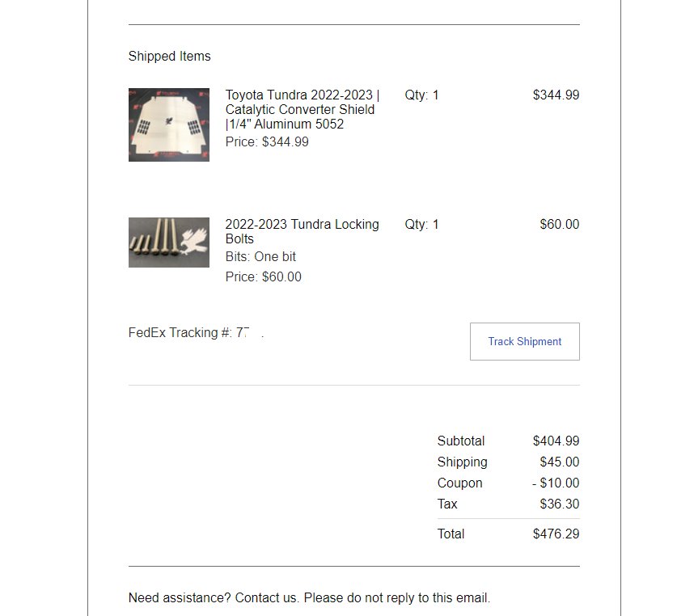This screenshot has width=694, height=616.
Task: Click the 2022-2023 Tundra Locking Bolts title
Action: pos(302,231)
